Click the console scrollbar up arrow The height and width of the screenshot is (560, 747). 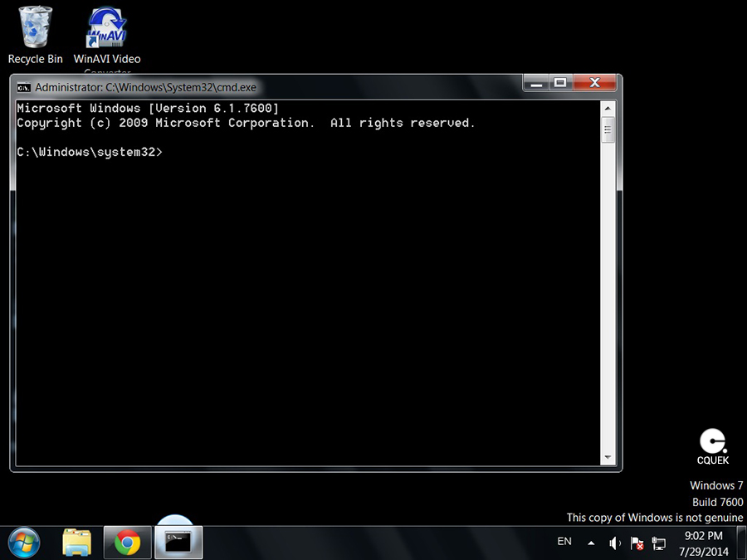[x=608, y=109]
